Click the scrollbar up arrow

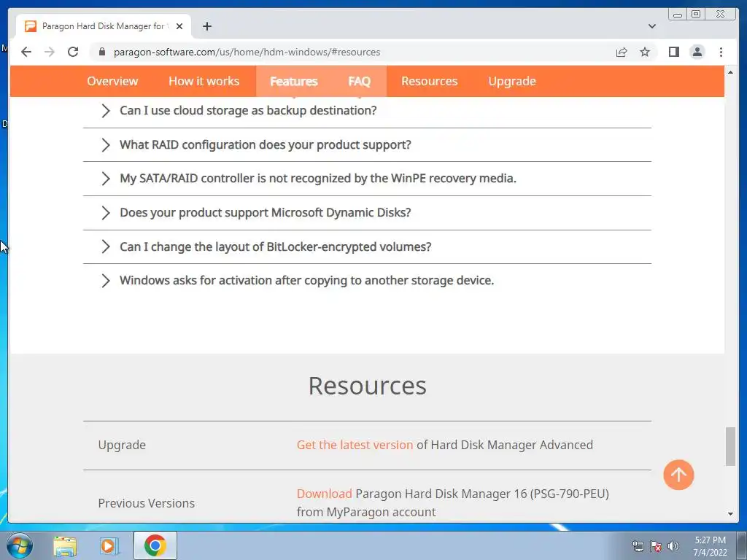coord(730,72)
